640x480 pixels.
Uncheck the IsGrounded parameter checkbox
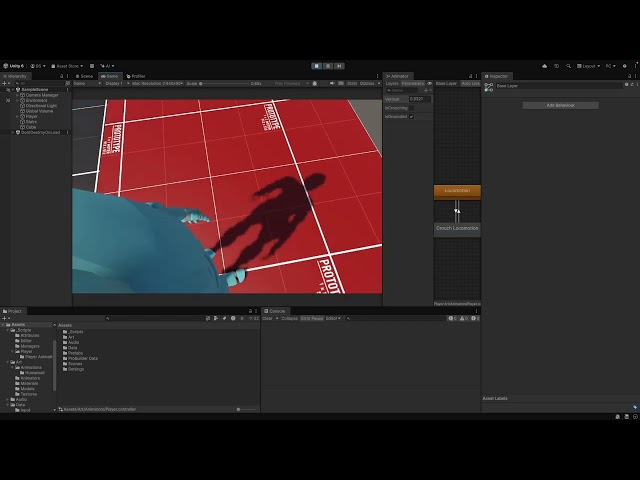coord(411,117)
